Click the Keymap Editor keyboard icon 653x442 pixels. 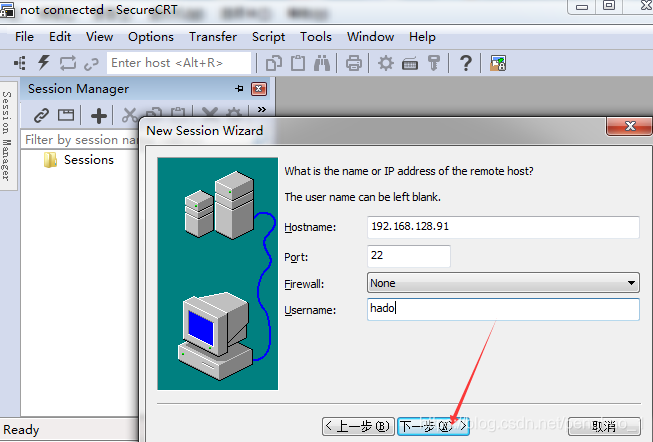click(410, 64)
